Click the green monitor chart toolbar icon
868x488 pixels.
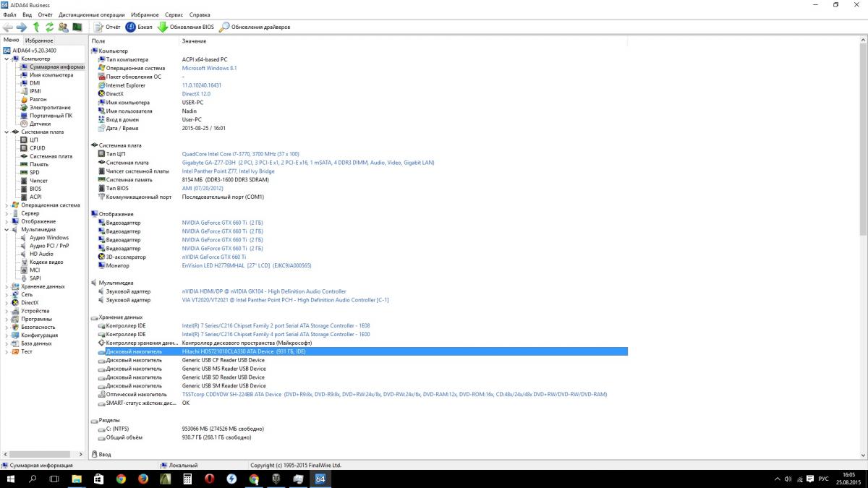[77, 27]
